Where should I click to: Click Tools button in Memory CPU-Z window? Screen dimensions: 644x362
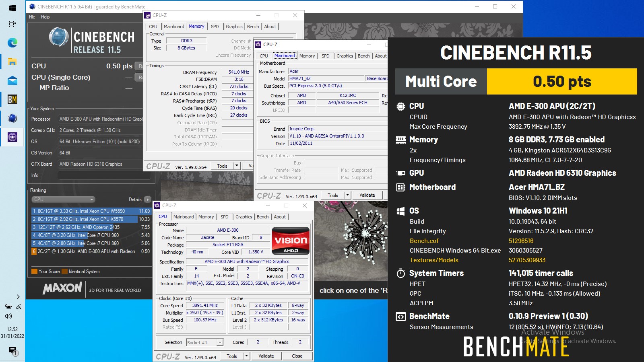222,166
